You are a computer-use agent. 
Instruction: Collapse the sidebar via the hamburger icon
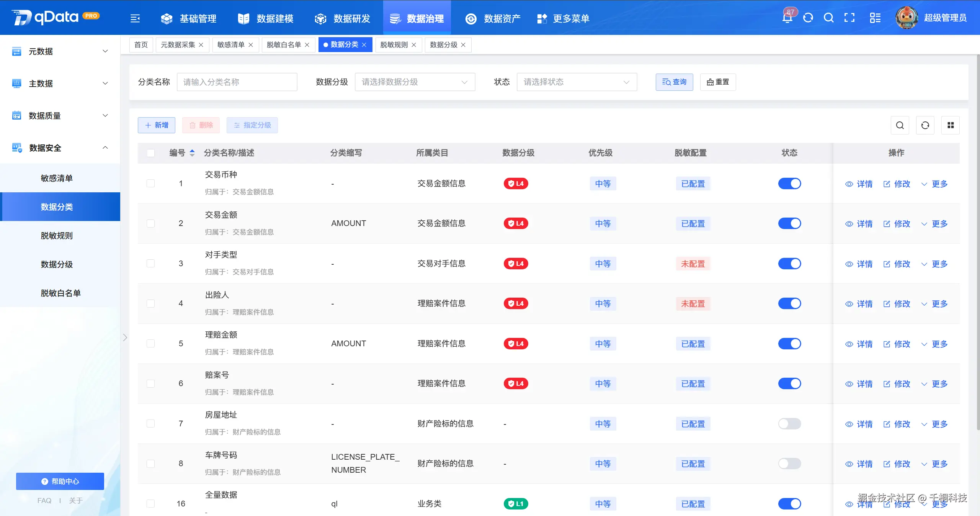pos(135,18)
